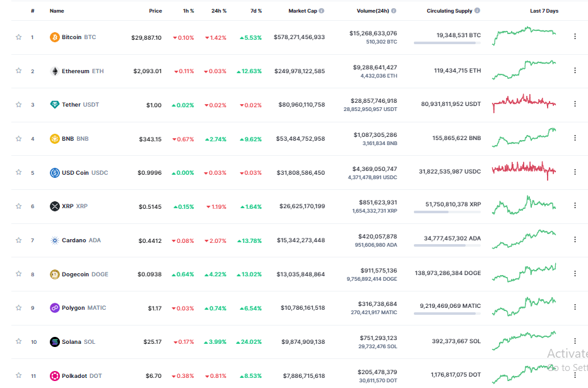Open the three-dot menu for Ethereum
Screen dimensions: 588x388
[x=575, y=71]
